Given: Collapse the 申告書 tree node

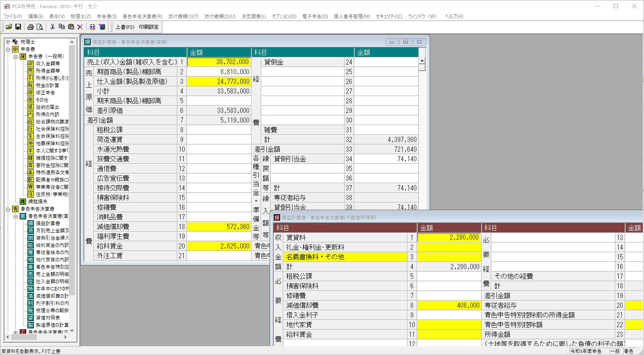Looking at the screenshot, I should coord(8,49).
